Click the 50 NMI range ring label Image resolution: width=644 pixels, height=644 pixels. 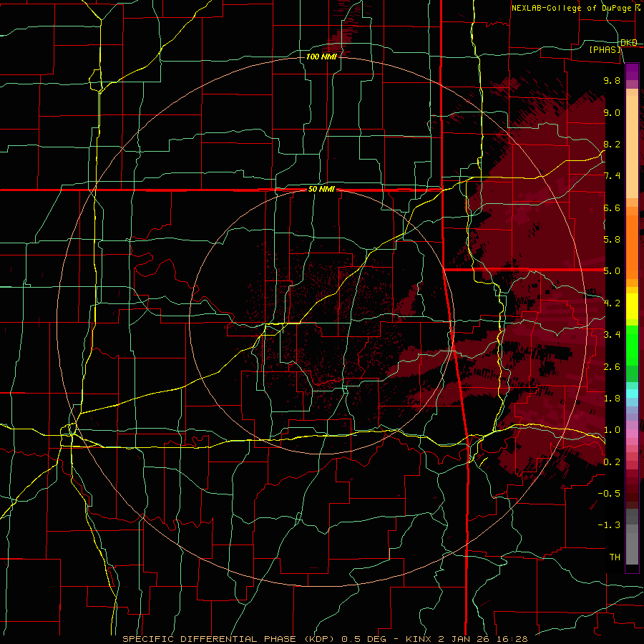pyautogui.click(x=321, y=190)
